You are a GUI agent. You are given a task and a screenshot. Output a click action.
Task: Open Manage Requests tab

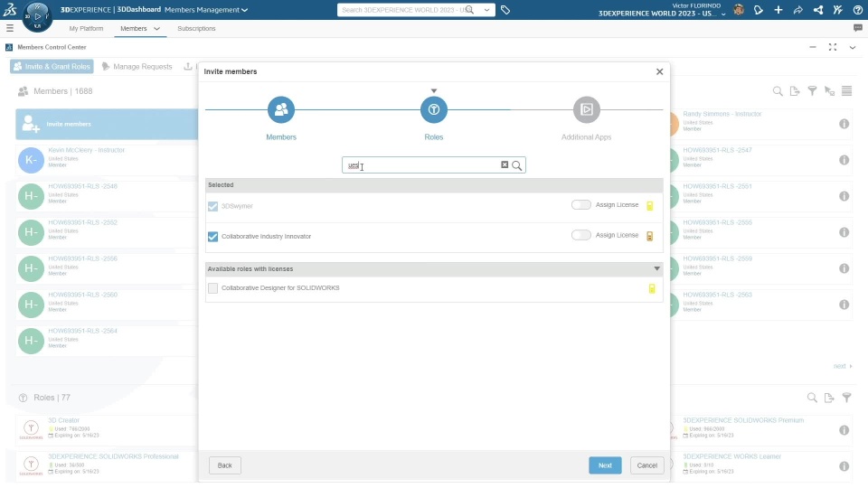137,66
